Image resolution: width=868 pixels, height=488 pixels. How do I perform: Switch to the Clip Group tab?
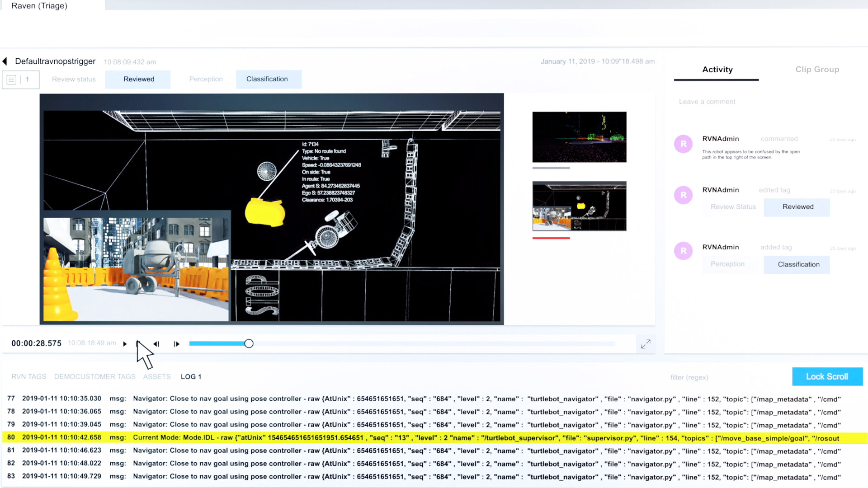click(x=817, y=70)
